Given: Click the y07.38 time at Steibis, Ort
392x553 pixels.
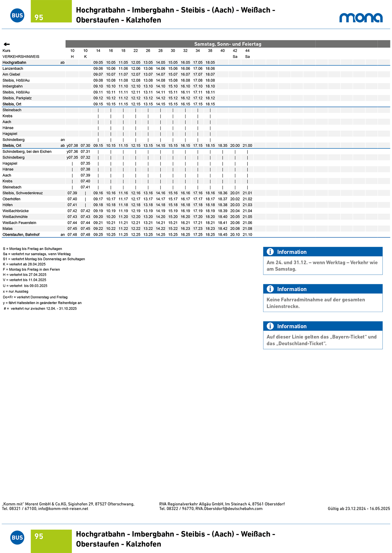Looking at the screenshot, I should coord(72,146).
